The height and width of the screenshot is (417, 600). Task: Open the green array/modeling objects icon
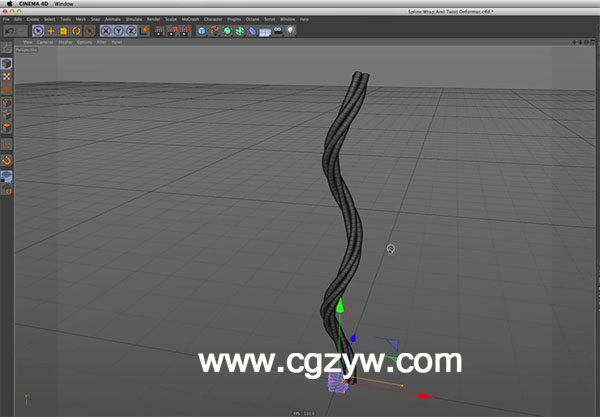(240, 31)
